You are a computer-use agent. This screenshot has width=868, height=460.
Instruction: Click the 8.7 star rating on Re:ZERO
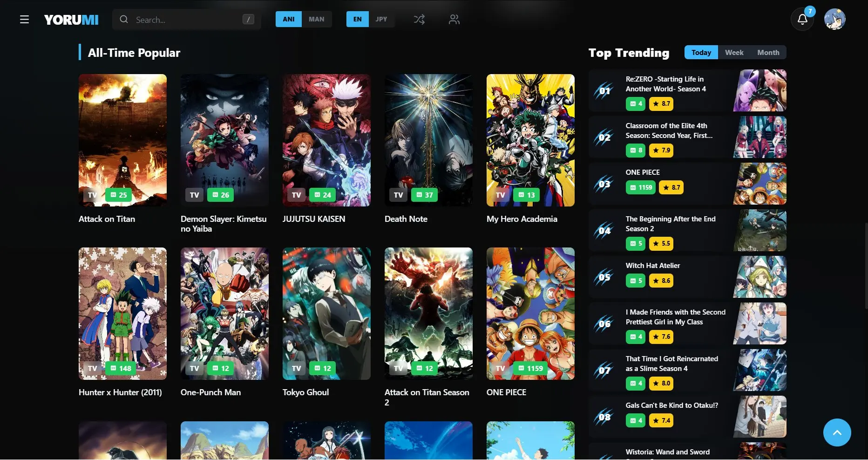(x=661, y=103)
